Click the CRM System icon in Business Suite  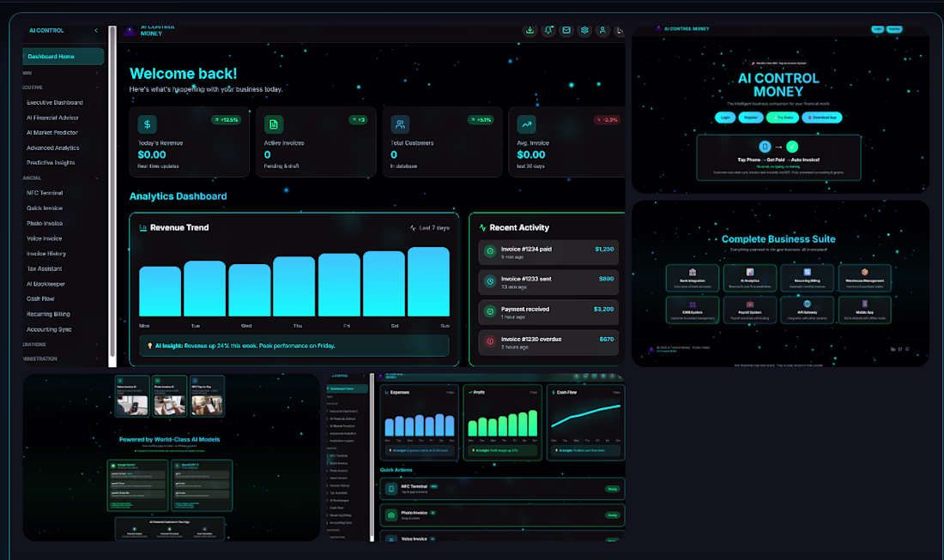[x=693, y=304]
